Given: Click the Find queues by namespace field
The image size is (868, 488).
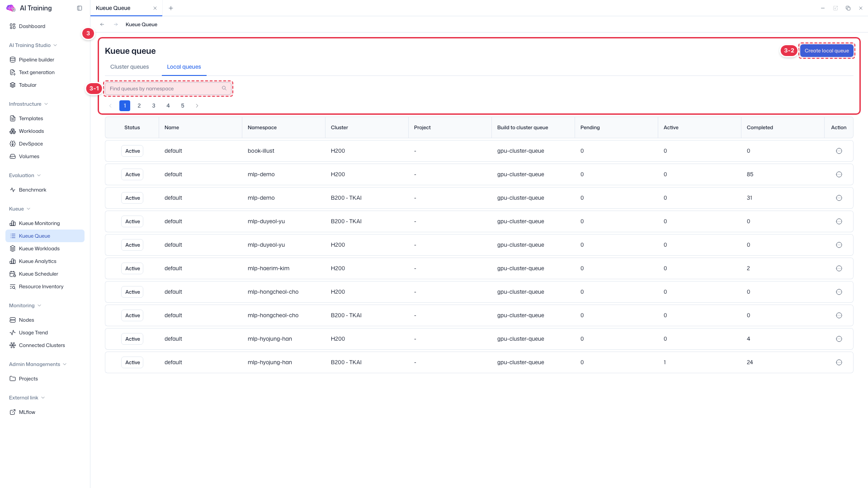Looking at the screenshot, I should [168, 89].
